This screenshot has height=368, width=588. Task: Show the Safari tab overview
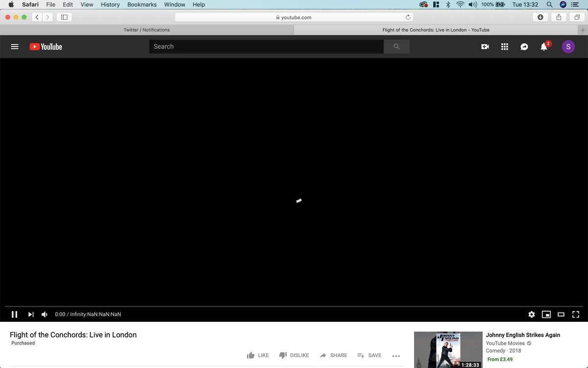point(577,17)
